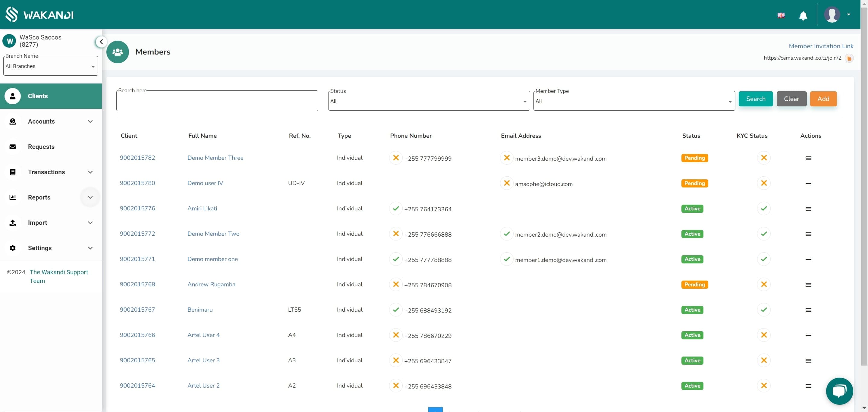This screenshot has height=412, width=868.
Task: Click Active status badge for Benimaru
Action: [692, 310]
